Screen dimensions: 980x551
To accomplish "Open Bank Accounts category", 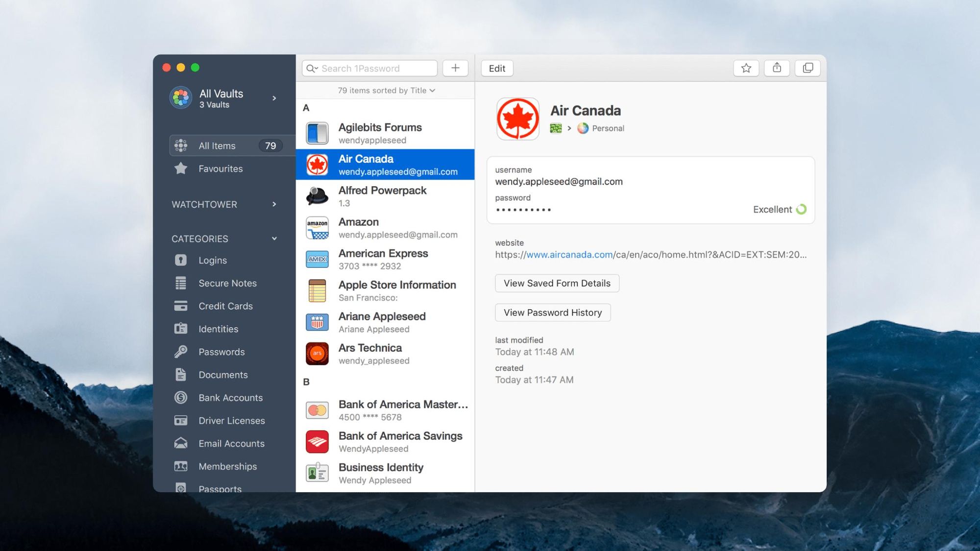I will click(x=230, y=398).
